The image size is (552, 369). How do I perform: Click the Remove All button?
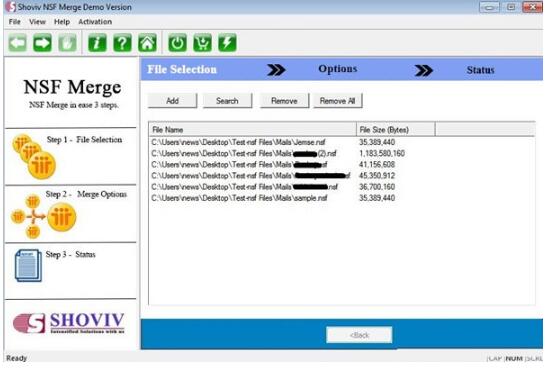338,101
